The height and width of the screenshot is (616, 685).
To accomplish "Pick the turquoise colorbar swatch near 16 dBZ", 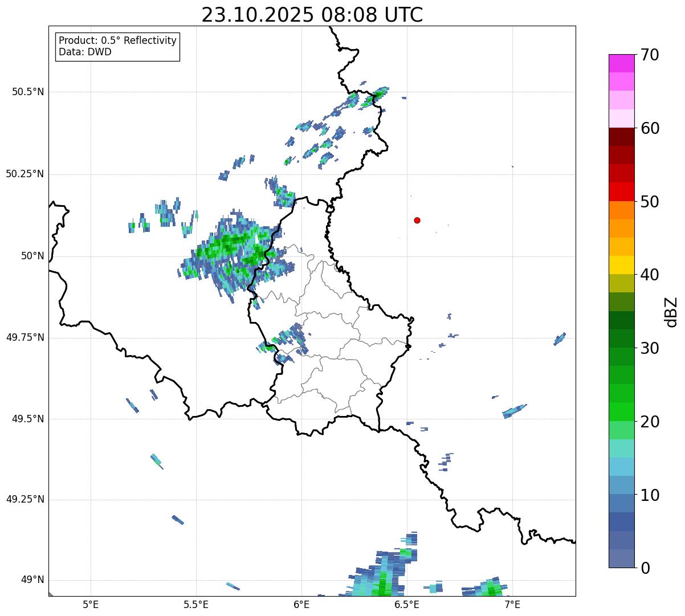I will 621,448.
